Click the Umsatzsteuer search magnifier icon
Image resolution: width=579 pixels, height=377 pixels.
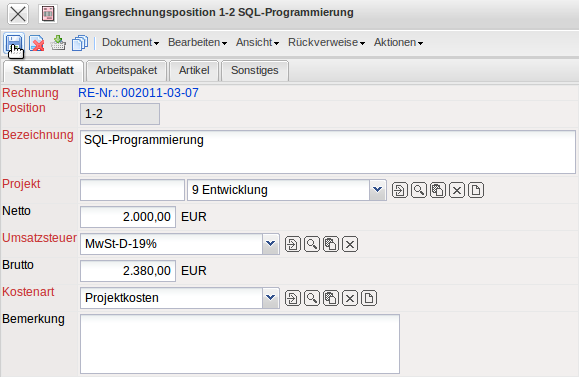(312, 244)
